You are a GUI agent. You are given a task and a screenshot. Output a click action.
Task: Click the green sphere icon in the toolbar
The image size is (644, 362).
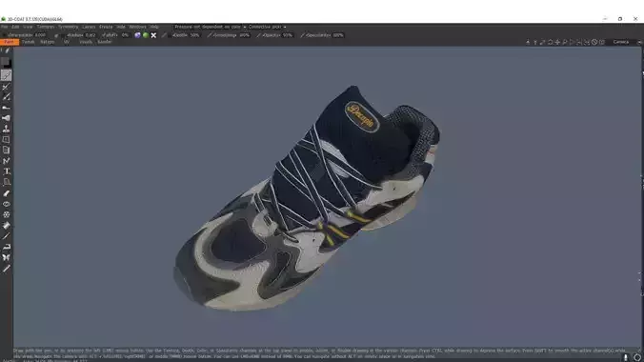coord(146,35)
